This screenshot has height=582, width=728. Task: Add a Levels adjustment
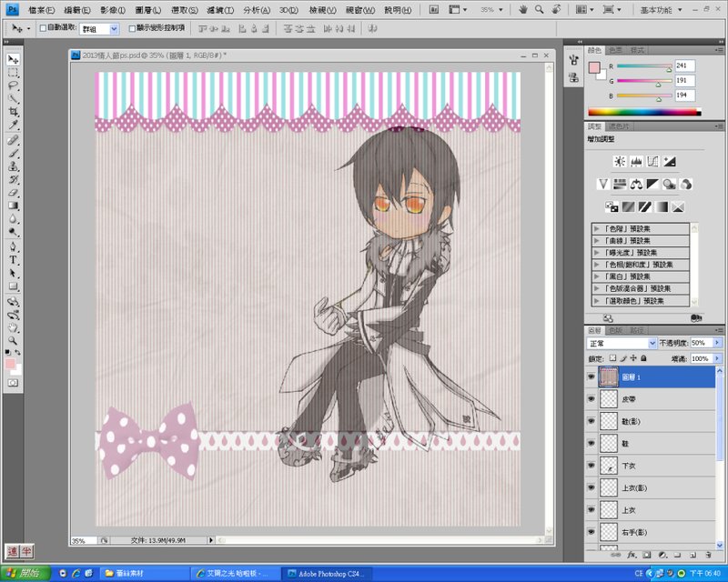(x=636, y=162)
